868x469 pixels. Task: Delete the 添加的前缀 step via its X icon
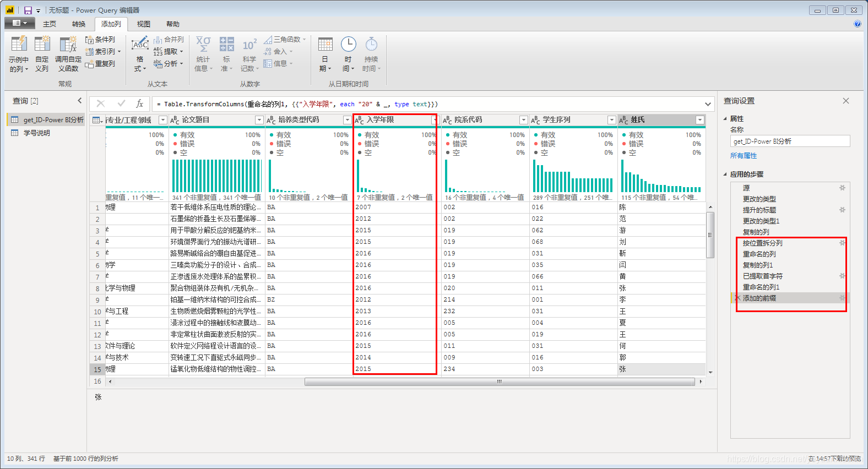(737, 298)
